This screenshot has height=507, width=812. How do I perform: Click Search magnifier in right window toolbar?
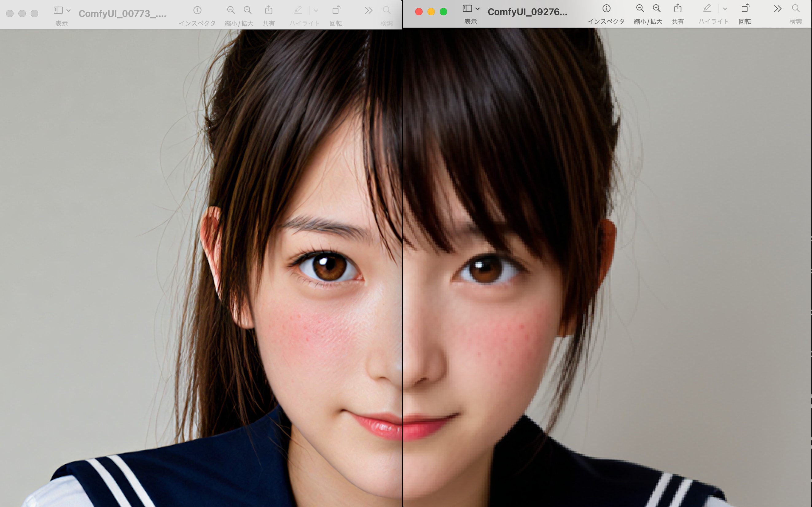[x=795, y=8]
